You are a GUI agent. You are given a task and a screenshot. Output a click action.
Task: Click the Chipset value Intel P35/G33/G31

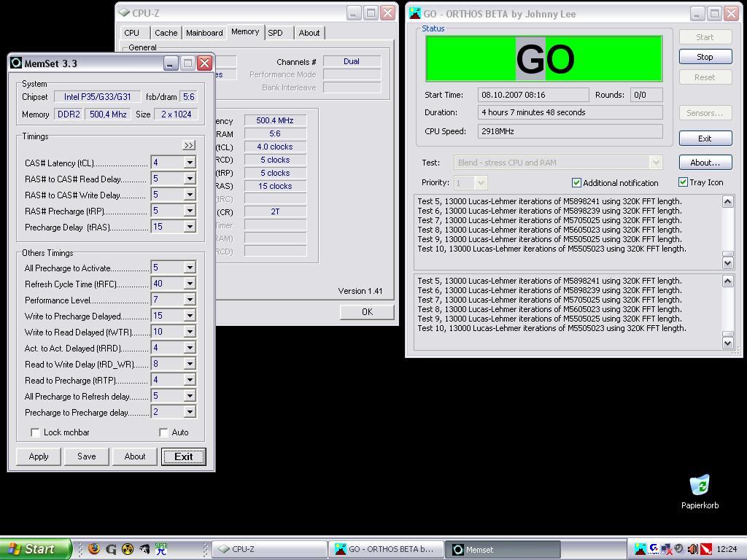coord(98,97)
